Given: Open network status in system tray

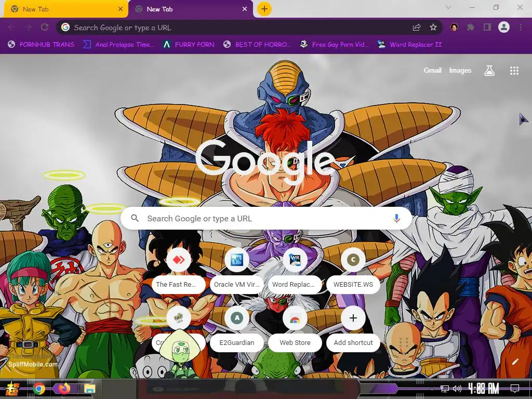Looking at the screenshot, I should 444,389.
